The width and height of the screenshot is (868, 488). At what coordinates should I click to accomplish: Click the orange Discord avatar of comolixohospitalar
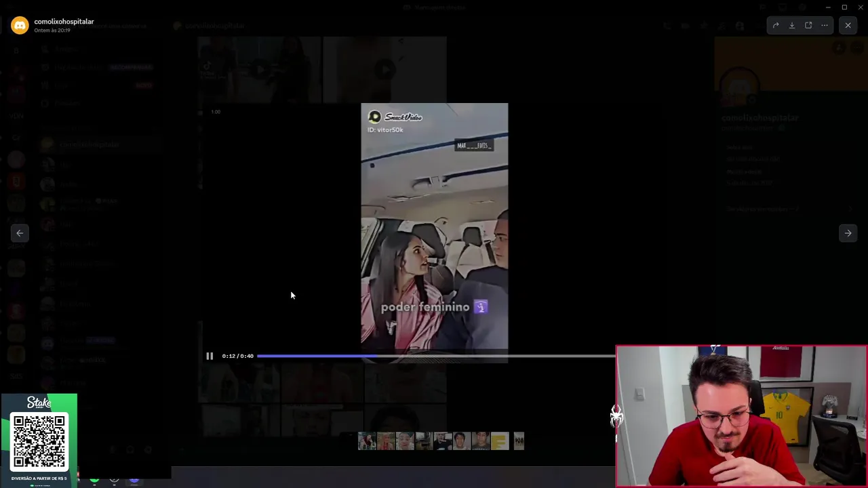tap(20, 25)
